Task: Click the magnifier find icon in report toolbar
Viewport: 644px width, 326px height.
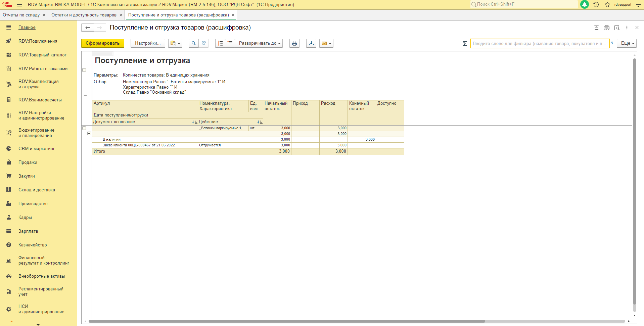Action: pos(194,43)
